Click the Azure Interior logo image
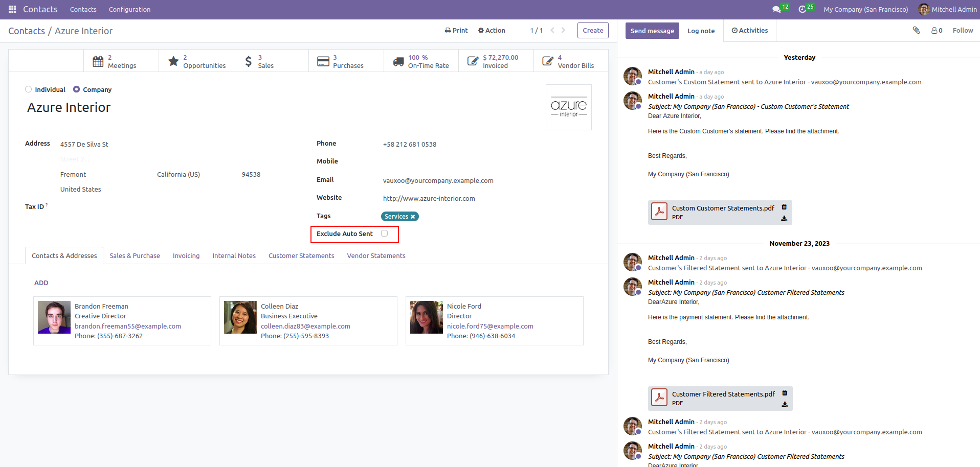Screen dimensions: 980x467 pyautogui.click(x=569, y=107)
